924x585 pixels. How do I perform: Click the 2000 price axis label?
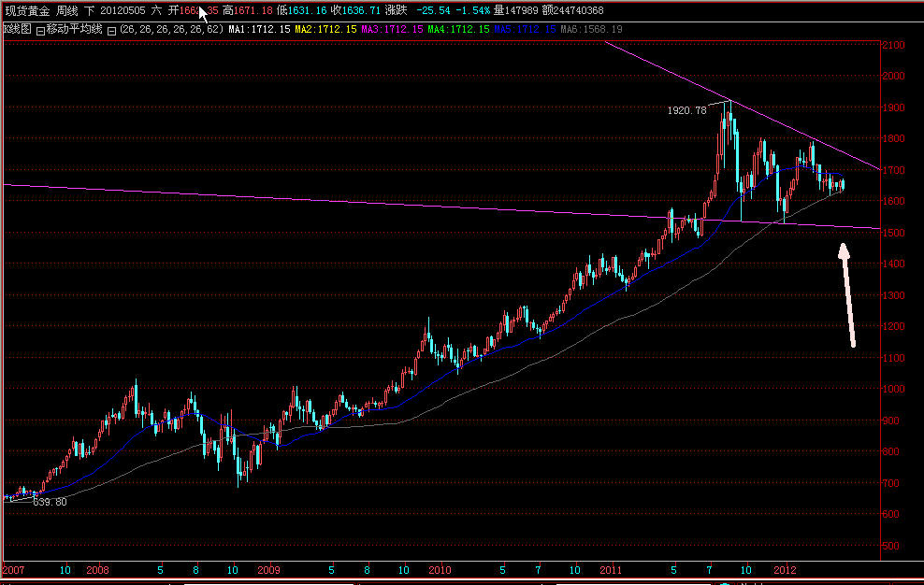pyautogui.click(x=893, y=76)
